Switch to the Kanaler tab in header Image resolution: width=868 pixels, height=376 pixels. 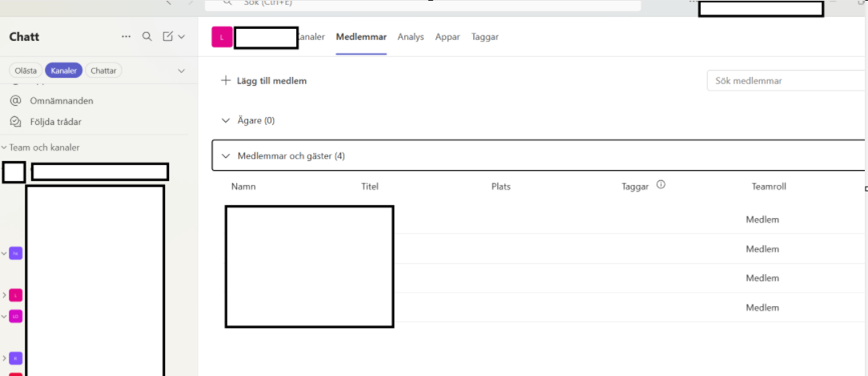[x=311, y=37]
